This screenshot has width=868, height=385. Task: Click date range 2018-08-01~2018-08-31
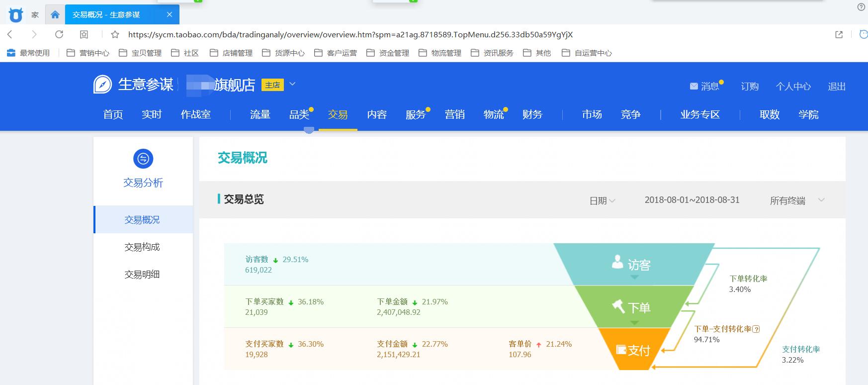[x=692, y=200]
